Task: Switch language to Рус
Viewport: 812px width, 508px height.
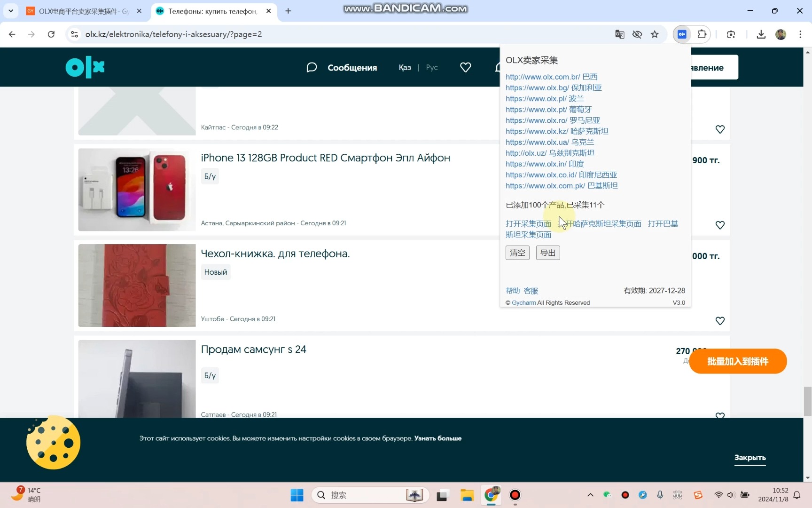Action: coord(432,67)
